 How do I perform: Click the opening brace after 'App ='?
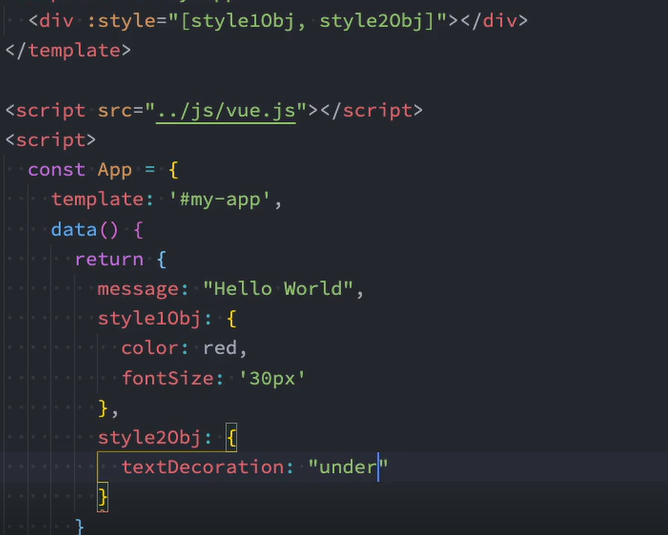(173, 170)
